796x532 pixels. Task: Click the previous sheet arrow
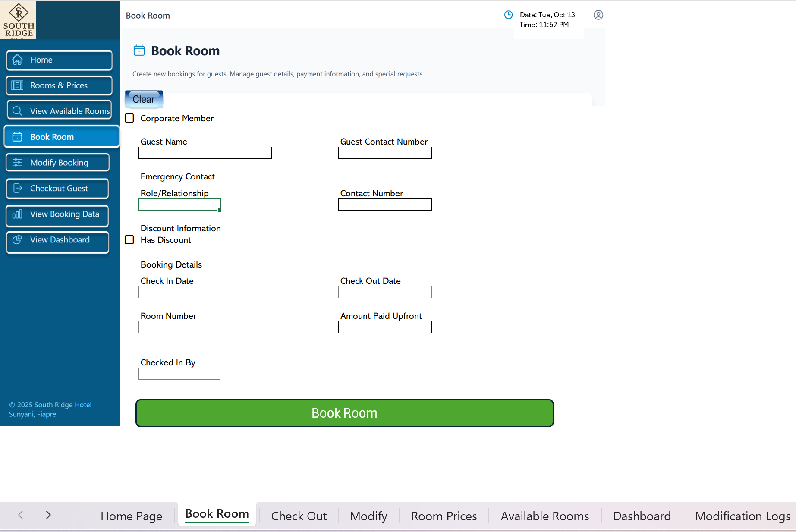[20, 515]
